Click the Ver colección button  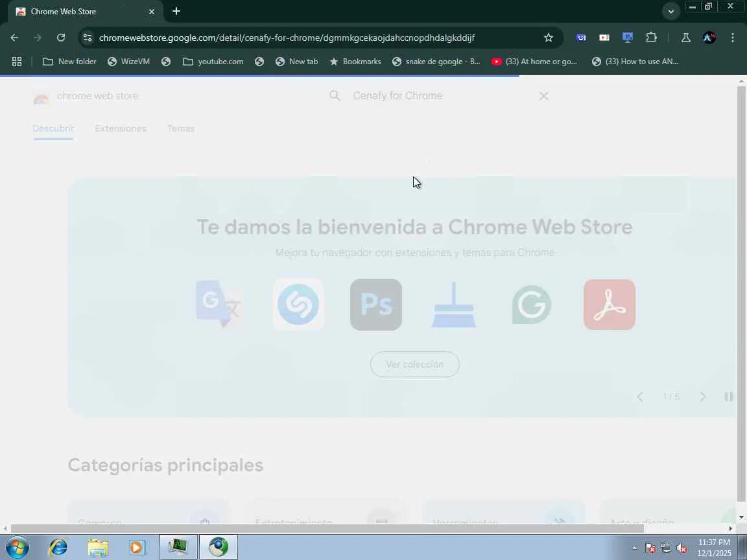(415, 364)
